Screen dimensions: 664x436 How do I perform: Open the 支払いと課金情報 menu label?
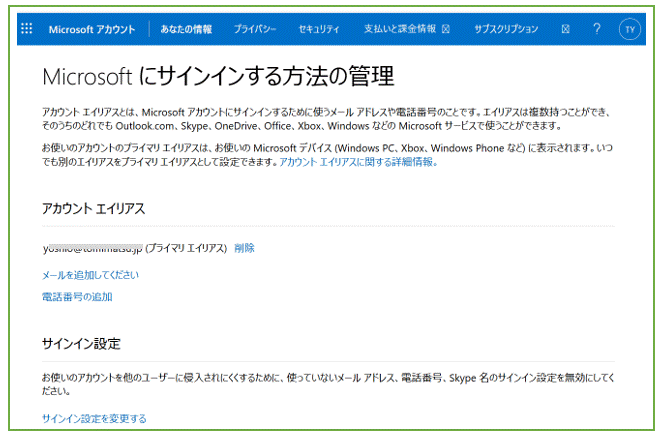point(401,30)
